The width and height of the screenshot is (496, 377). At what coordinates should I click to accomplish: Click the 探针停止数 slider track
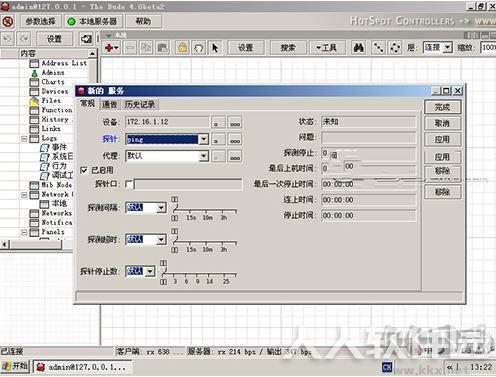click(199, 274)
